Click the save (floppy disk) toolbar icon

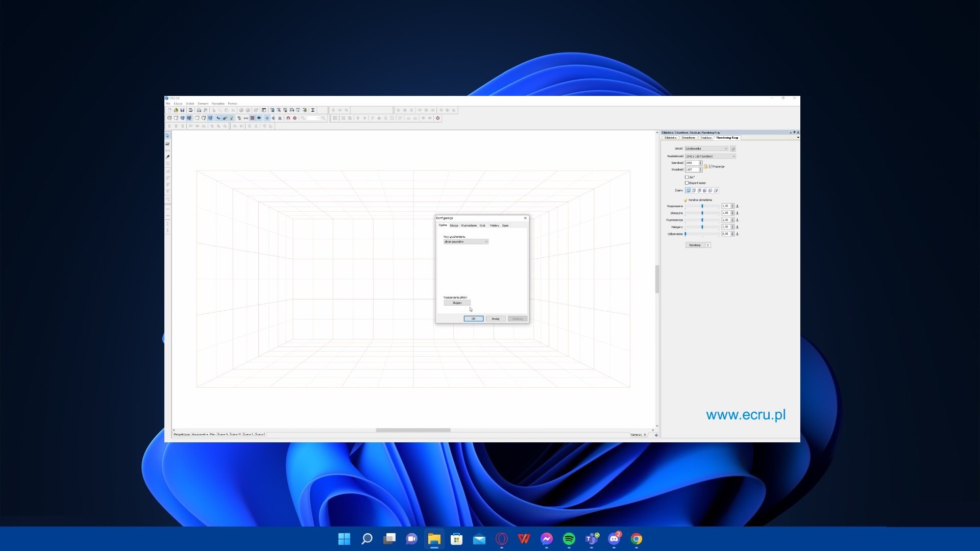[x=182, y=110]
